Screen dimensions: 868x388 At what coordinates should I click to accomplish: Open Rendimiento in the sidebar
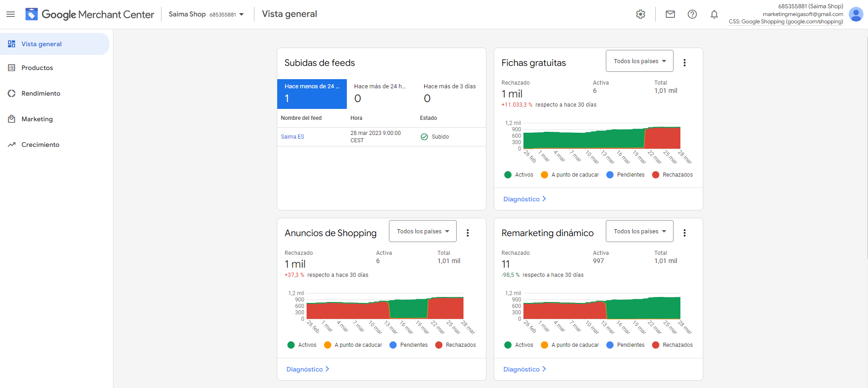point(54,93)
